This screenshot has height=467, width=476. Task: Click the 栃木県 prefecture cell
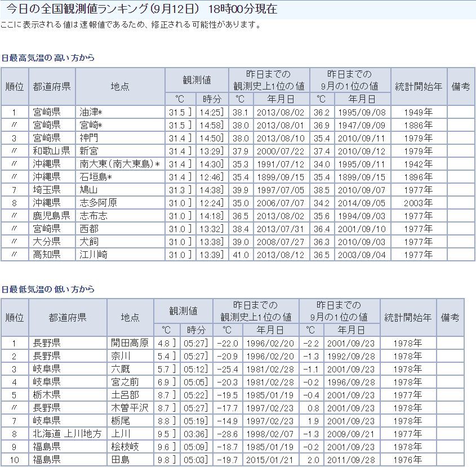47,395
